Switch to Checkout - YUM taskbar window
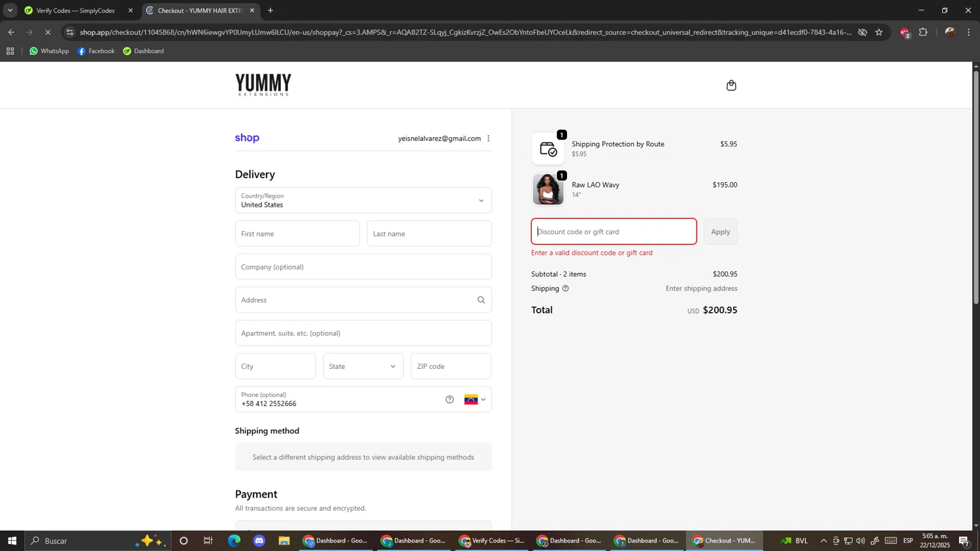 [x=725, y=541]
